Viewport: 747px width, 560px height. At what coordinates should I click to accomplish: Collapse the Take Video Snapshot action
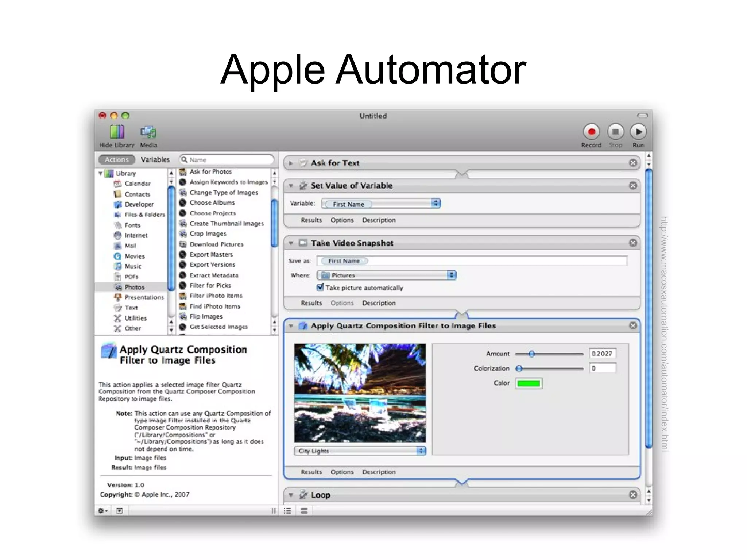pos(291,243)
